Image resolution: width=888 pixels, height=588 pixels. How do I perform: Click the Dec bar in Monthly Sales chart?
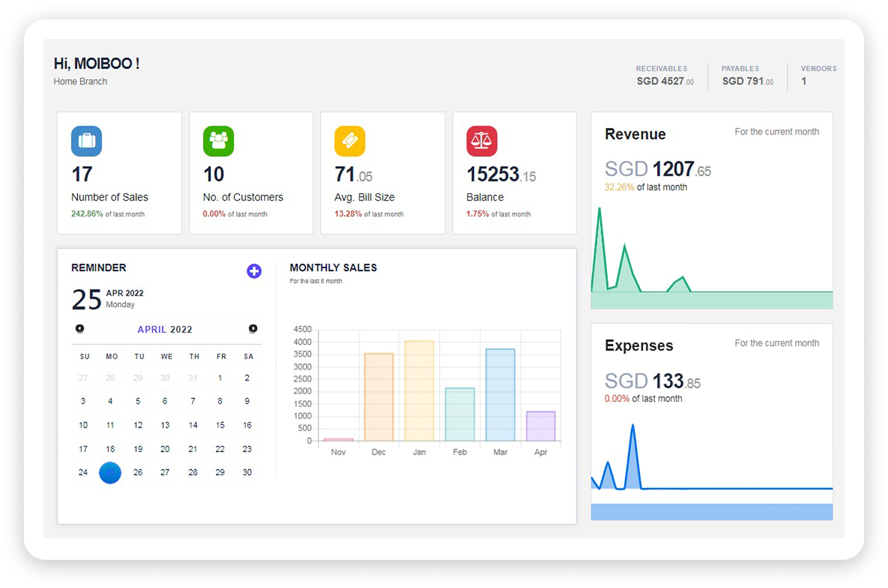379,397
